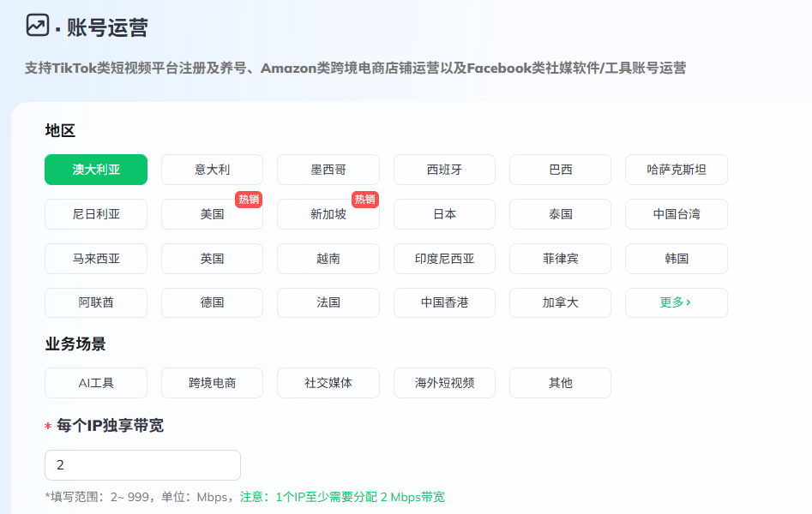Select 加拿大 region
Viewport: 812px width, 514px height.
(x=560, y=302)
